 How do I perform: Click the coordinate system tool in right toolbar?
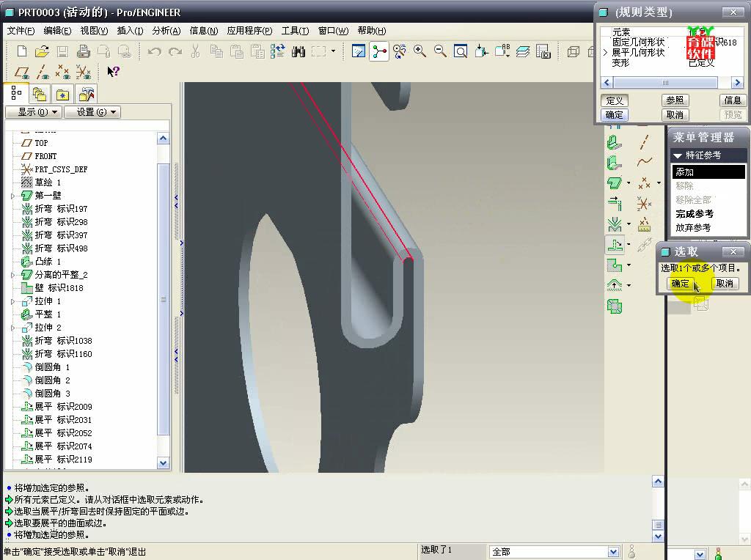[x=644, y=204]
